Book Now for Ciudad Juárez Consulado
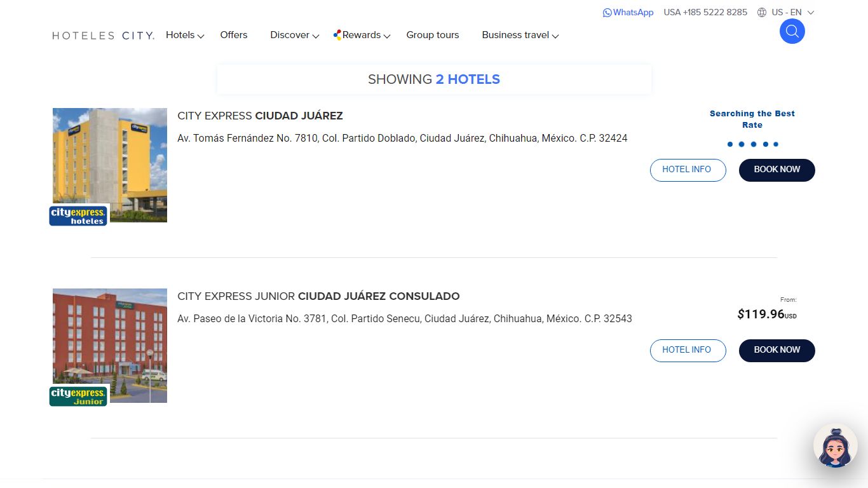The image size is (868, 488). [x=776, y=350]
